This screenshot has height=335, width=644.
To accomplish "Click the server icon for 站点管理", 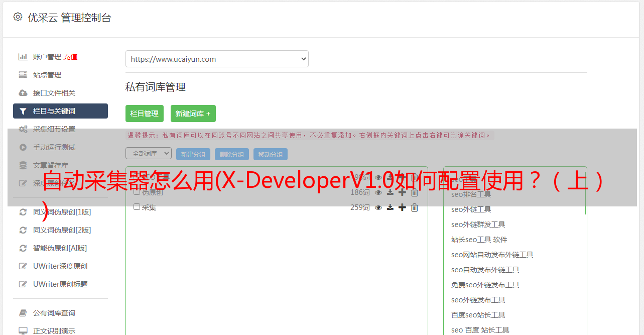I will coord(23,75).
